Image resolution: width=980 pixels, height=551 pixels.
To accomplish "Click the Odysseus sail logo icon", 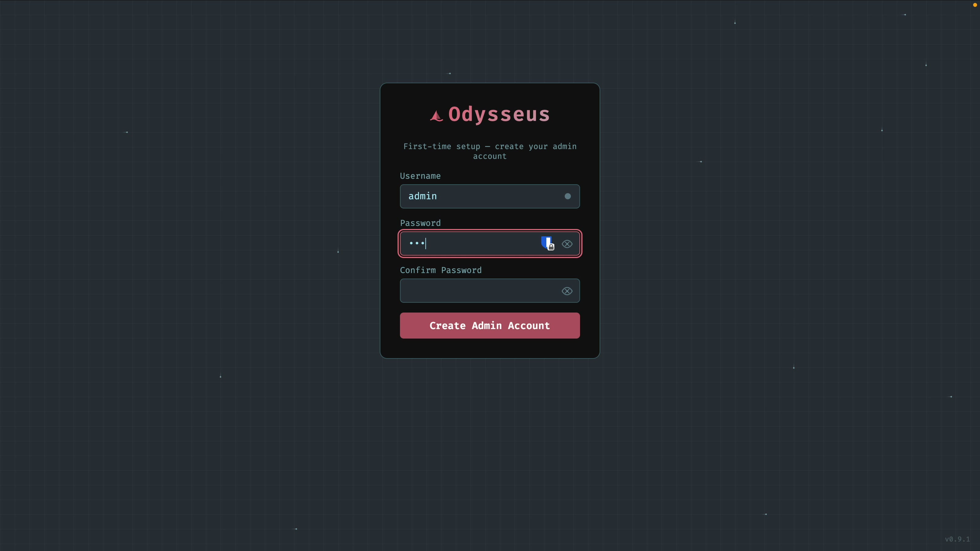I will click(x=436, y=116).
